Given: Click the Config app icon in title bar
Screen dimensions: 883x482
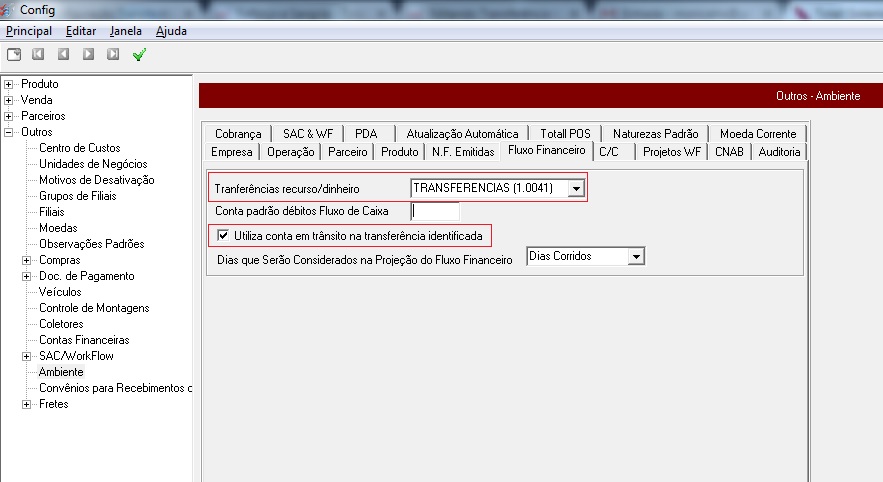Looking at the screenshot, I should (x=6, y=10).
